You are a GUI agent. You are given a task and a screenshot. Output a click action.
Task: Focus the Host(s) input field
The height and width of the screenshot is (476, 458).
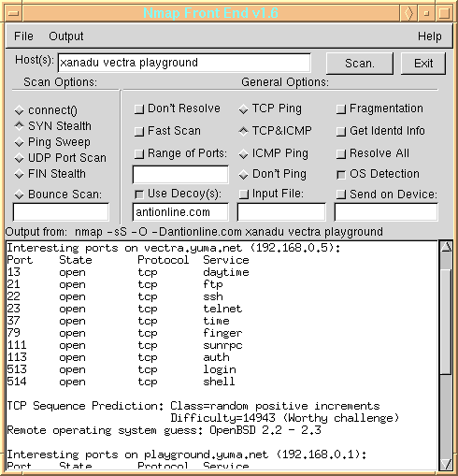click(x=184, y=63)
